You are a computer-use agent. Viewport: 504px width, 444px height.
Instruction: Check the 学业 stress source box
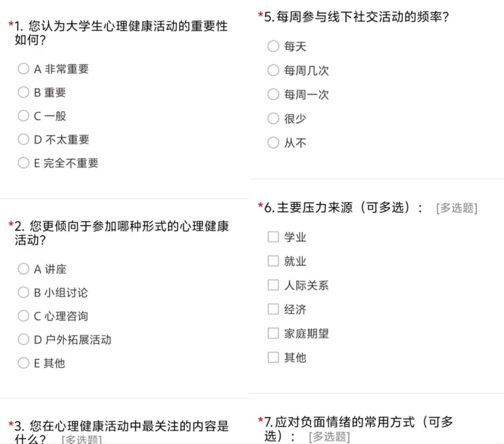point(273,236)
